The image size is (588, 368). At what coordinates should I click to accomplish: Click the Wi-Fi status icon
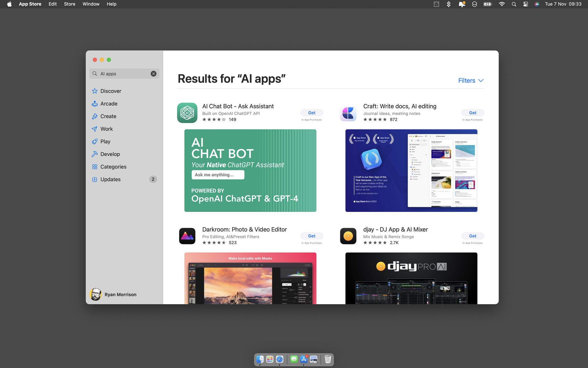[502, 4]
